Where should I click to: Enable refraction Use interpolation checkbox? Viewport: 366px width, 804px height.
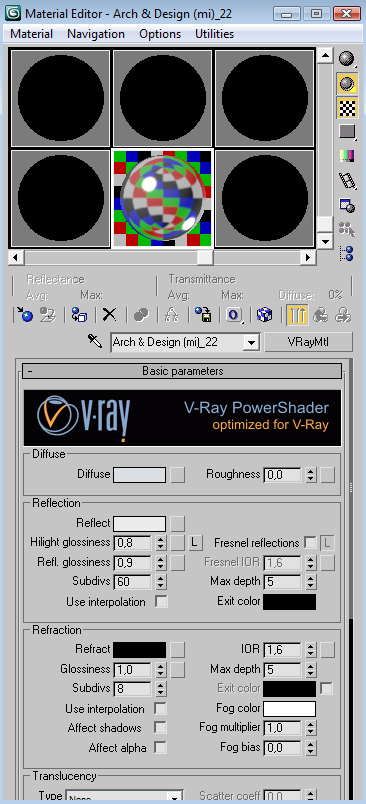tap(161, 709)
